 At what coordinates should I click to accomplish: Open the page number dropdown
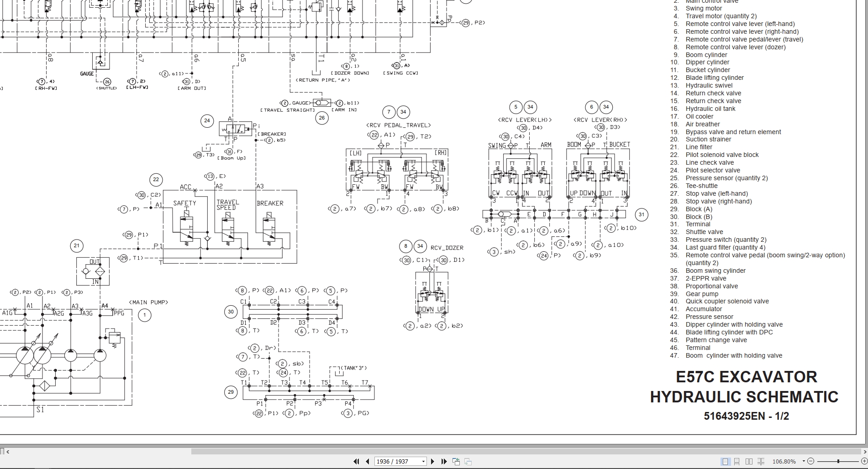[x=422, y=461]
